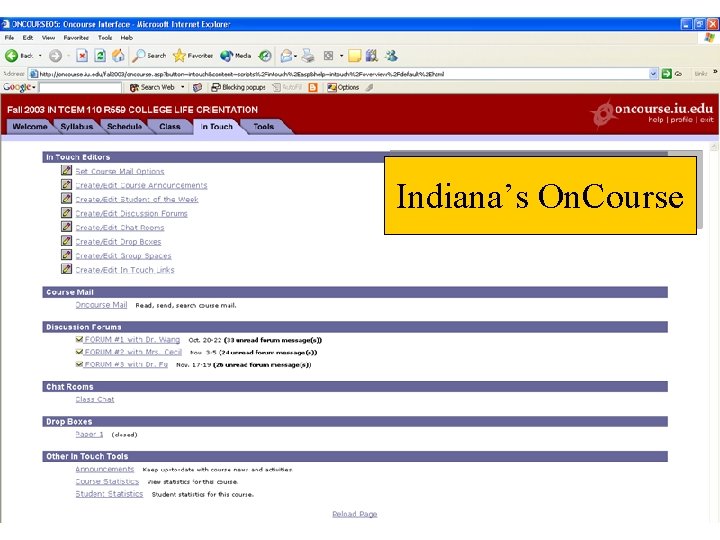Refresh the page with the Refresh icon
Image resolution: width=720 pixels, height=540 pixels.
[x=100, y=56]
